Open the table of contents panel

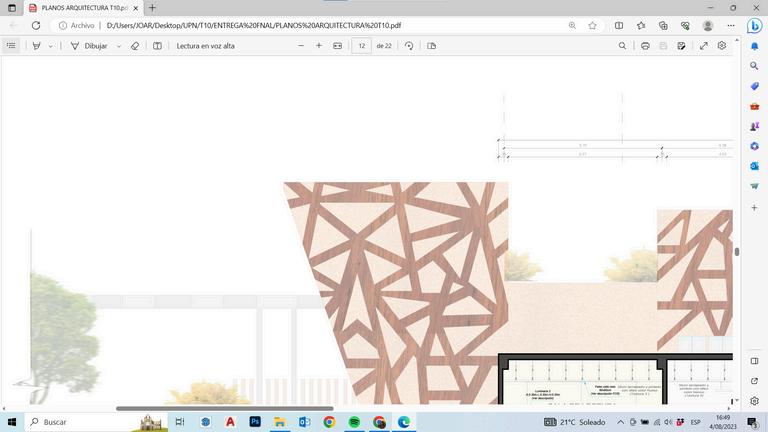click(11, 46)
